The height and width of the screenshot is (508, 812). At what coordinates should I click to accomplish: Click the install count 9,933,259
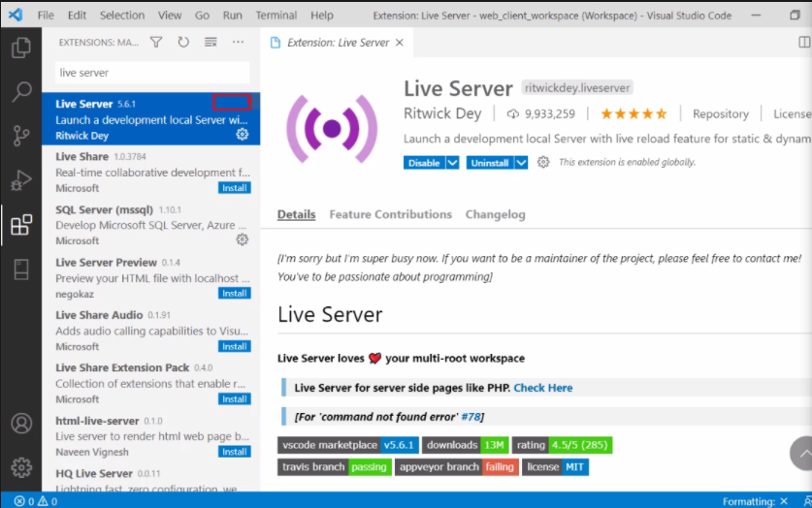pos(540,113)
